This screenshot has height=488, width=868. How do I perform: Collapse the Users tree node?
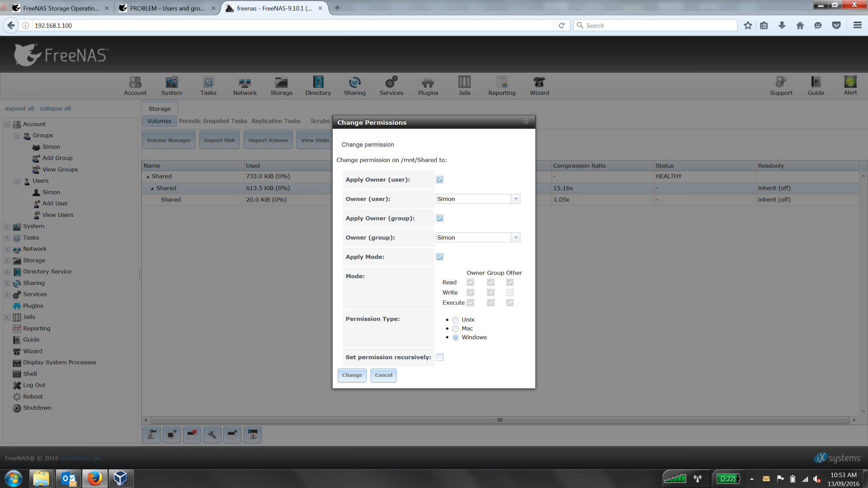click(x=17, y=181)
